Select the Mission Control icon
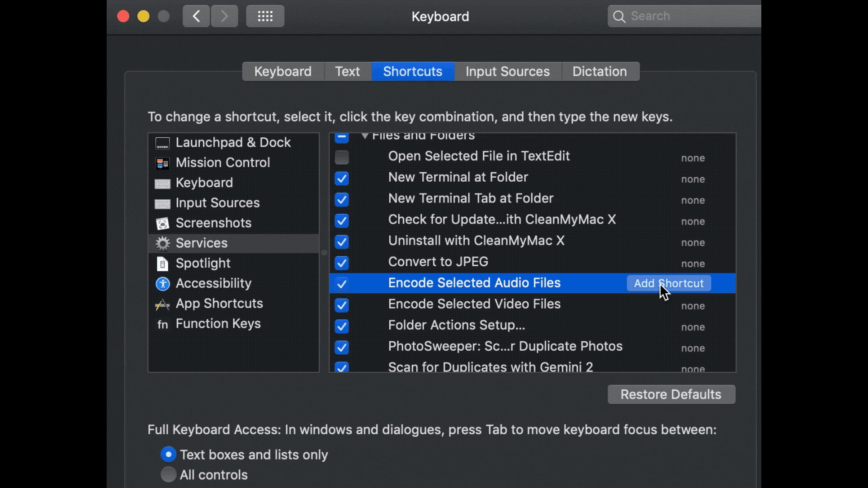Screen dimensions: 868x488 coord(162,162)
